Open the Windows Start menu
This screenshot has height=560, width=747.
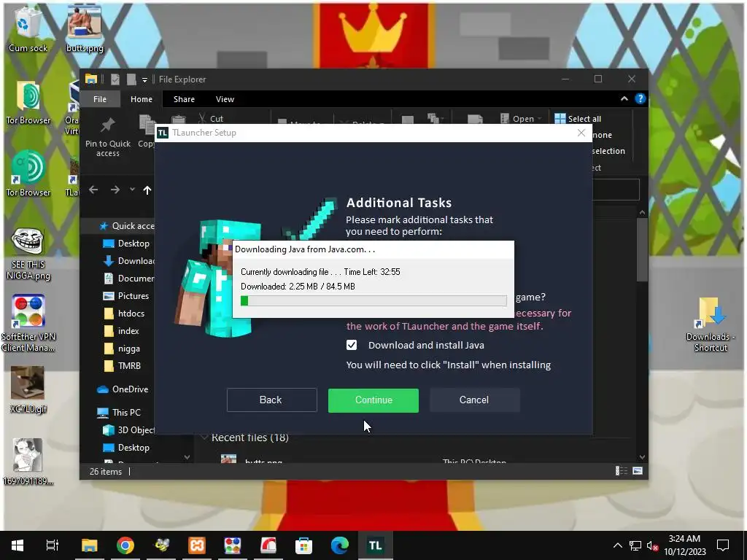[18, 545]
